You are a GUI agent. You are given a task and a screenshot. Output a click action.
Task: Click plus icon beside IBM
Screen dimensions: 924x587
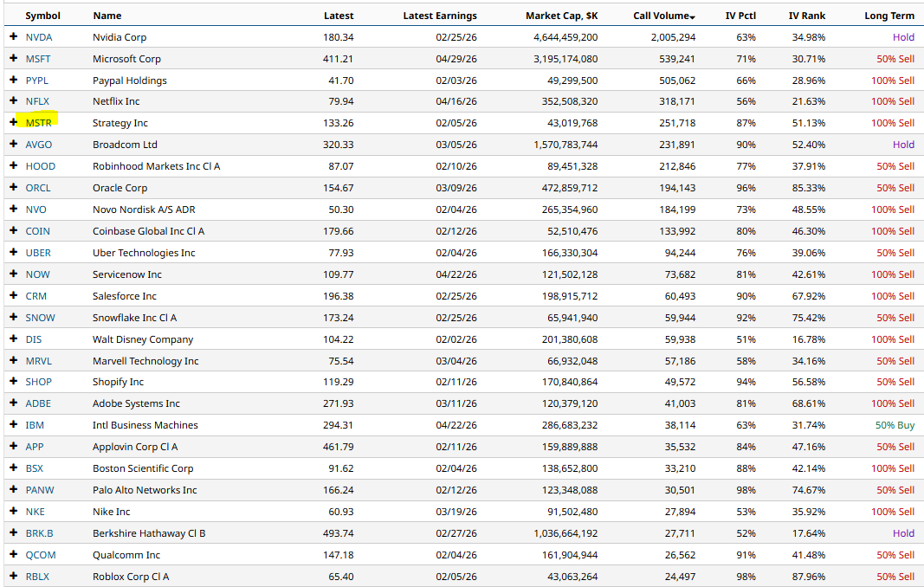pos(14,424)
